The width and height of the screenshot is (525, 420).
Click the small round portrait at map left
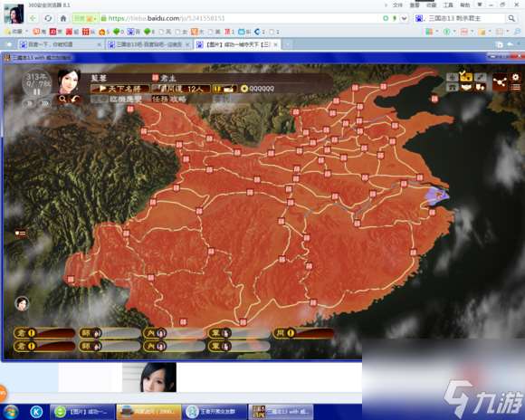(x=22, y=303)
